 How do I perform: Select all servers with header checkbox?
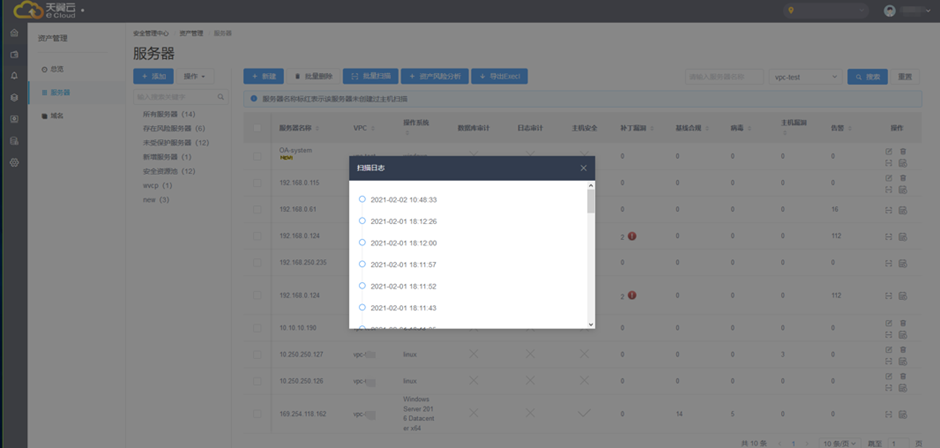pos(258,128)
